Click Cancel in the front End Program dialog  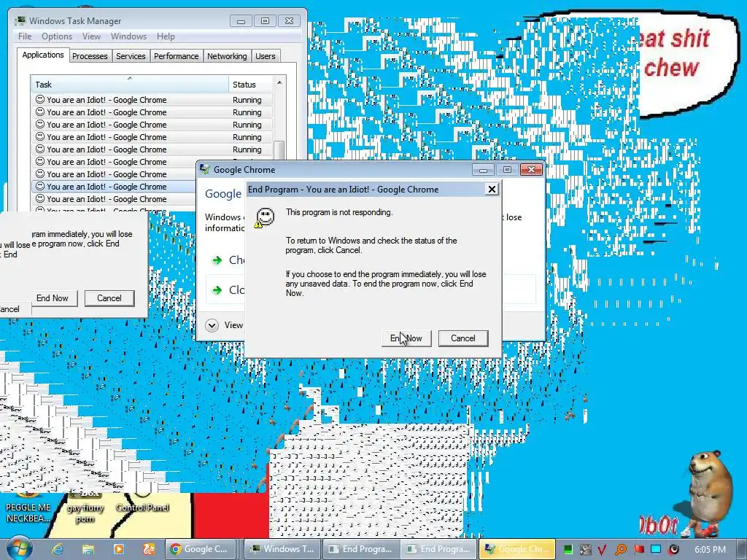point(463,338)
